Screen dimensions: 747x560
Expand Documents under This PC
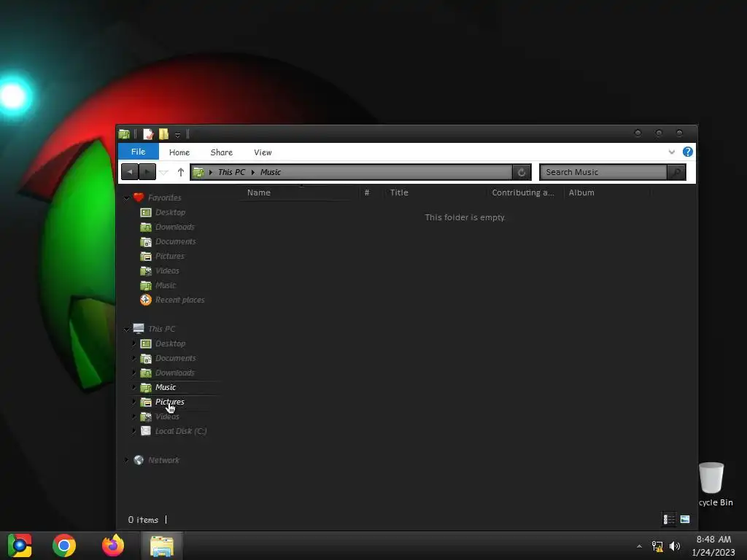tap(134, 358)
